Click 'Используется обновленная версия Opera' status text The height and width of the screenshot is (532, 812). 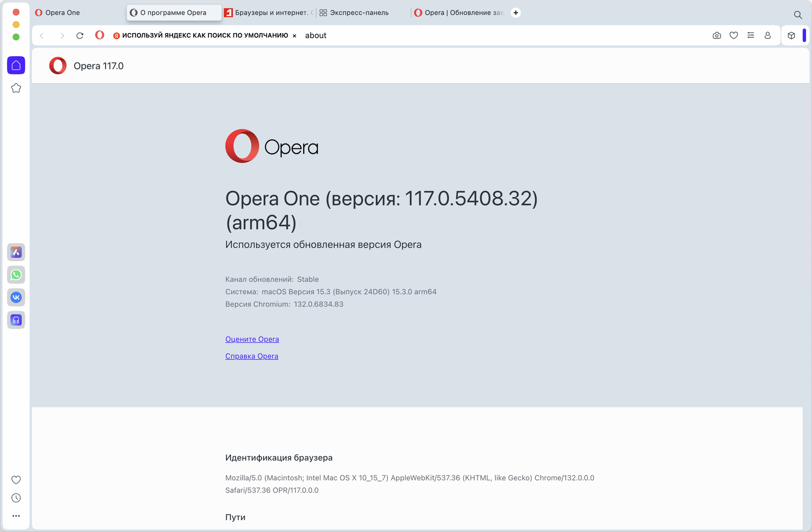pos(323,245)
